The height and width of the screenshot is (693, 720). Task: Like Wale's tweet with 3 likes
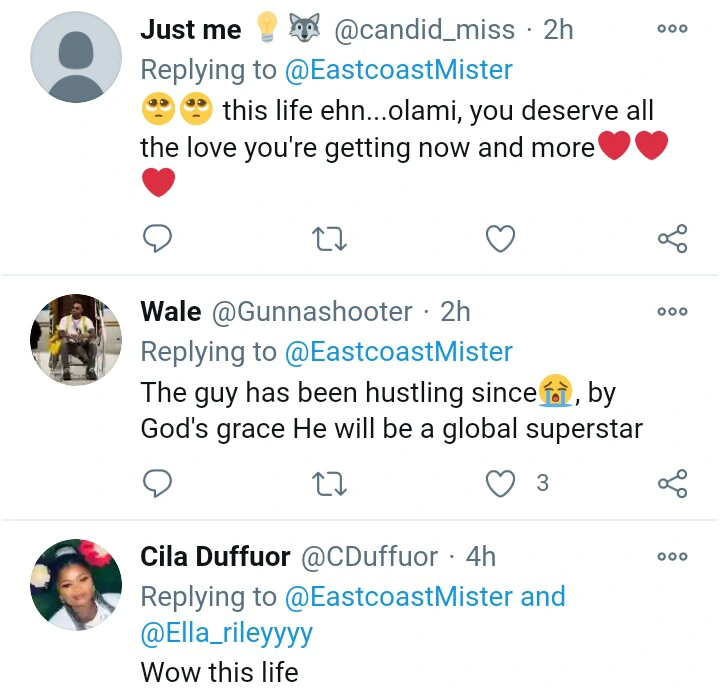500,484
